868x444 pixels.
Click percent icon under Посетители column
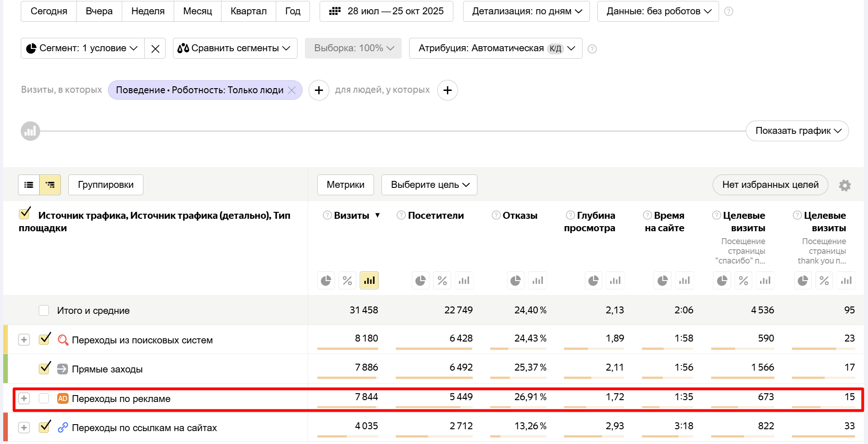point(442,281)
